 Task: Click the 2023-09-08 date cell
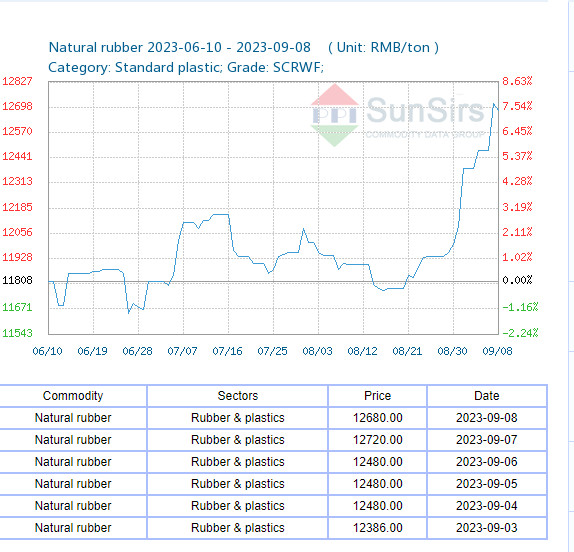pos(487,418)
